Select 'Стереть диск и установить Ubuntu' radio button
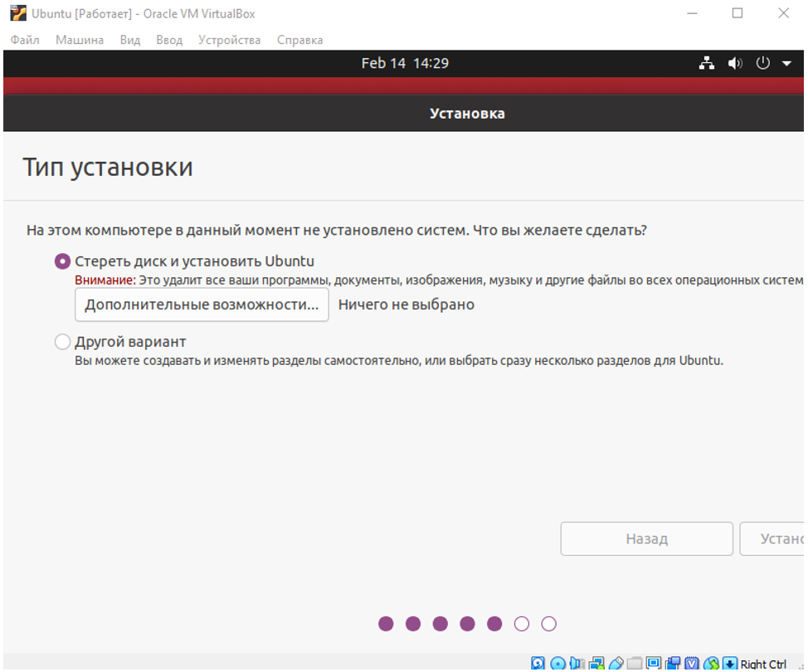 tap(62, 261)
